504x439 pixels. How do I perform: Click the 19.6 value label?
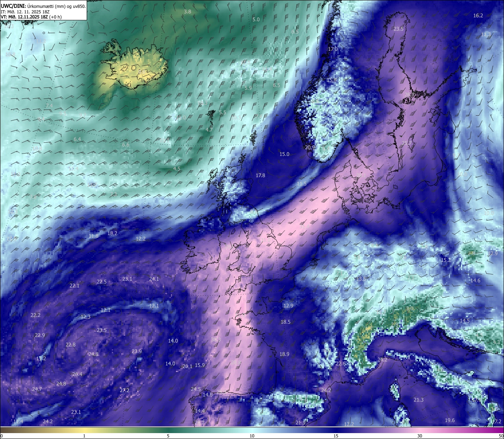[450, 420]
